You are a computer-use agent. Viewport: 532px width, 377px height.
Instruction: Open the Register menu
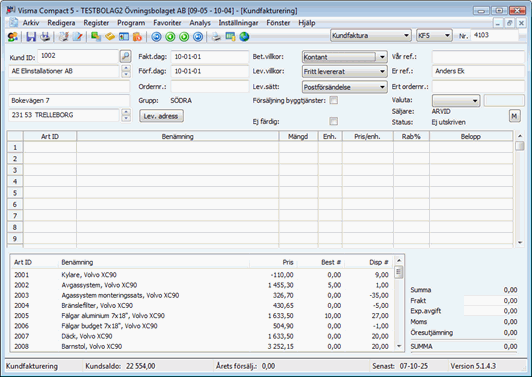pos(96,23)
